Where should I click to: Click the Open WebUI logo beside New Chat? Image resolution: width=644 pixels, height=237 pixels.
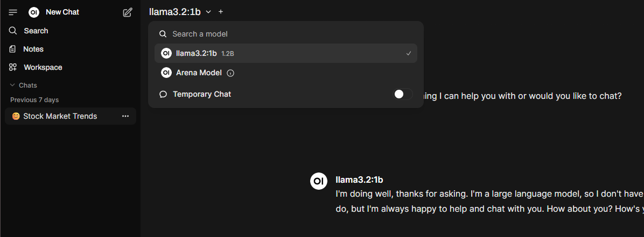point(34,12)
